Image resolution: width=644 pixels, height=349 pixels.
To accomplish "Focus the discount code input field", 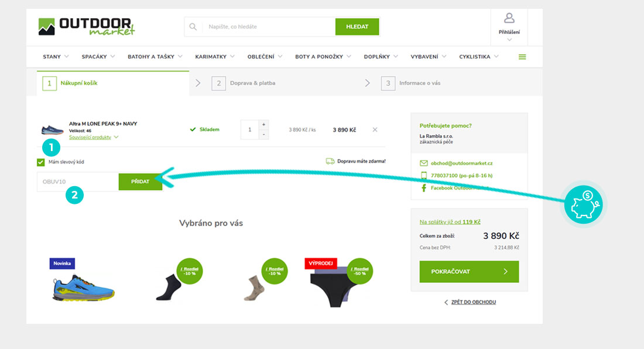I will pyautogui.click(x=78, y=182).
